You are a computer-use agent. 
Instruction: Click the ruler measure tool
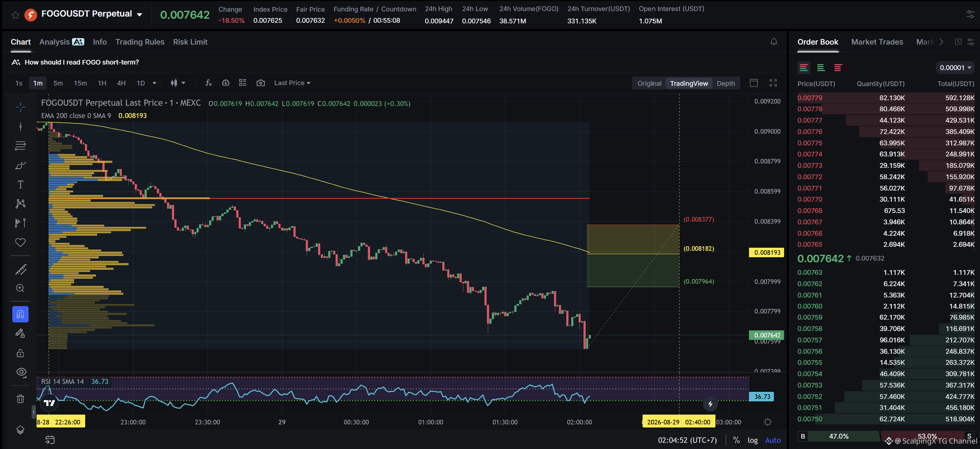coord(21,269)
